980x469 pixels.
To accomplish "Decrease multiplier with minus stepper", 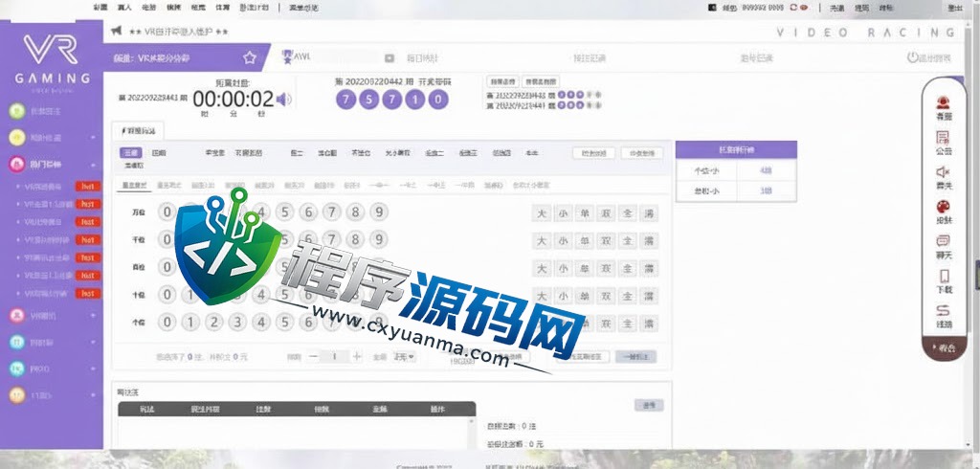I will coord(314,356).
